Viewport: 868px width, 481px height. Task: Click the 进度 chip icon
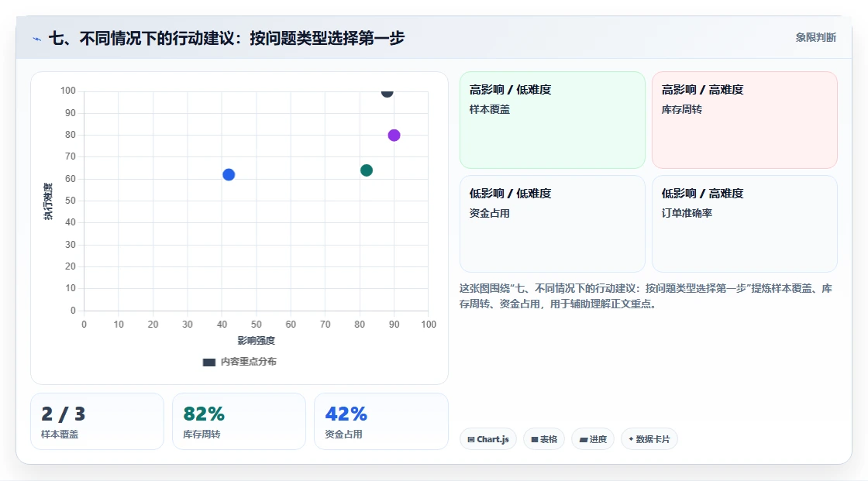click(x=584, y=439)
